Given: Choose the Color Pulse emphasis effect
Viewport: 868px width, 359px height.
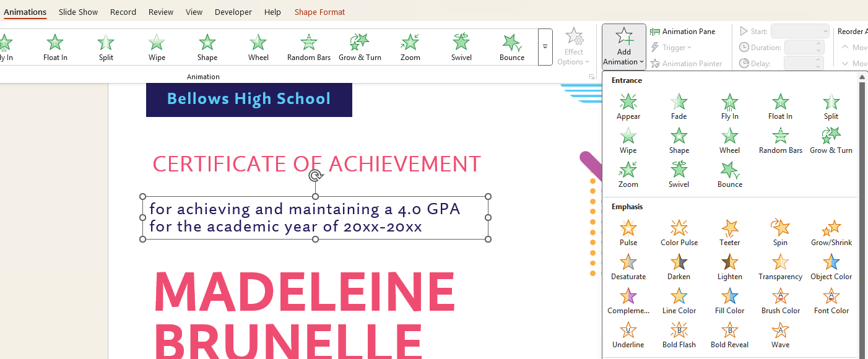Looking at the screenshot, I should (x=679, y=233).
